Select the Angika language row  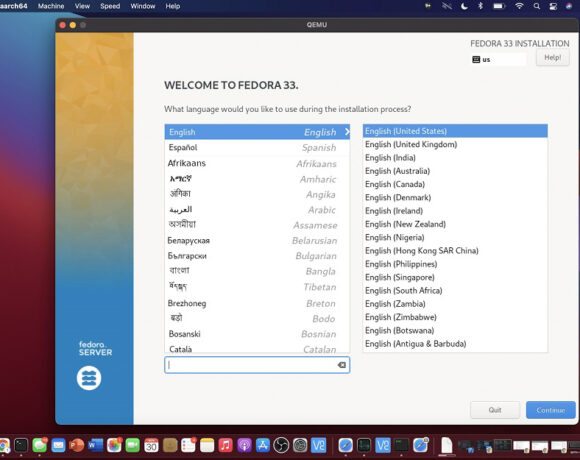[257, 195]
